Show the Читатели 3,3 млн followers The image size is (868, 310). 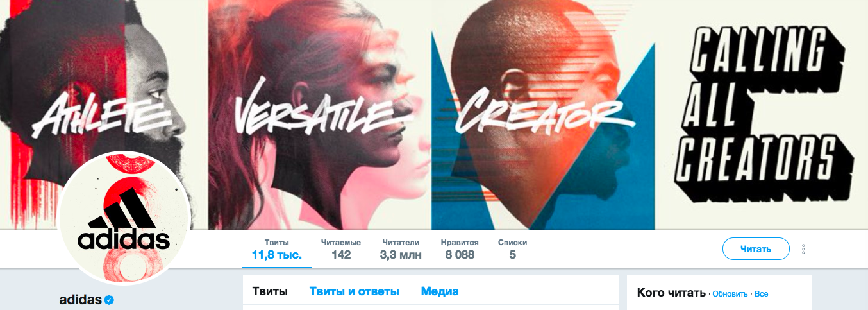tap(401, 249)
